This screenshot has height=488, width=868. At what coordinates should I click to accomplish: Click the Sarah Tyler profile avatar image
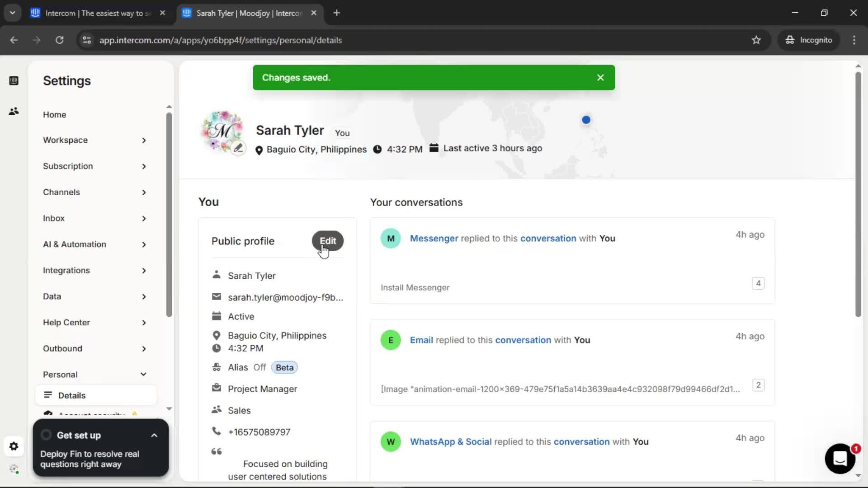(x=222, y=131)
